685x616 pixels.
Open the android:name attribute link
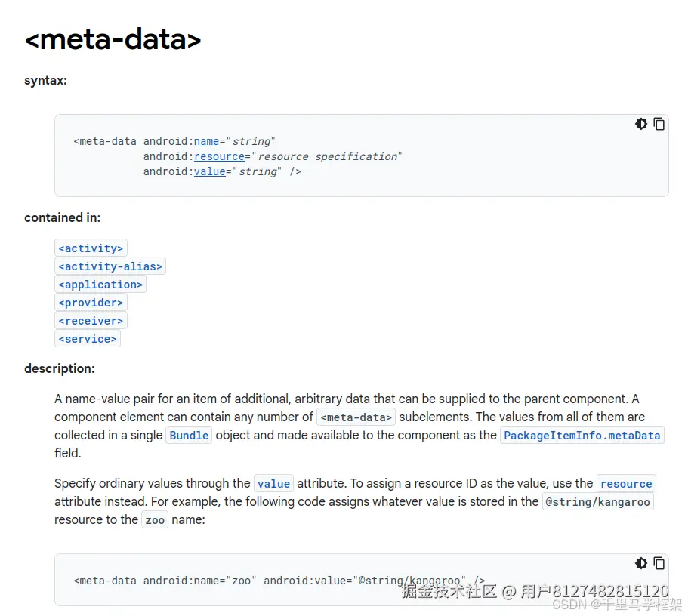(206, 141)
